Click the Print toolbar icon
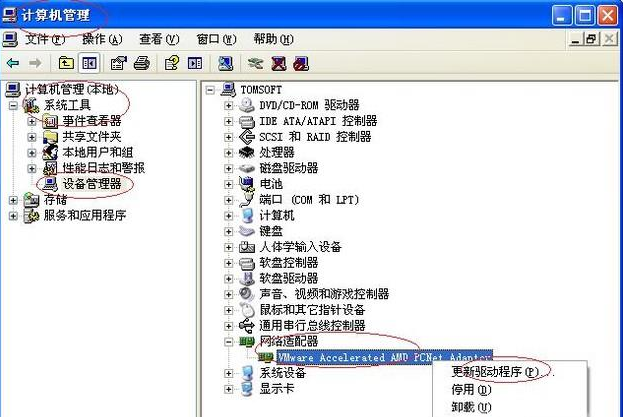 click(x=141, y=63)
